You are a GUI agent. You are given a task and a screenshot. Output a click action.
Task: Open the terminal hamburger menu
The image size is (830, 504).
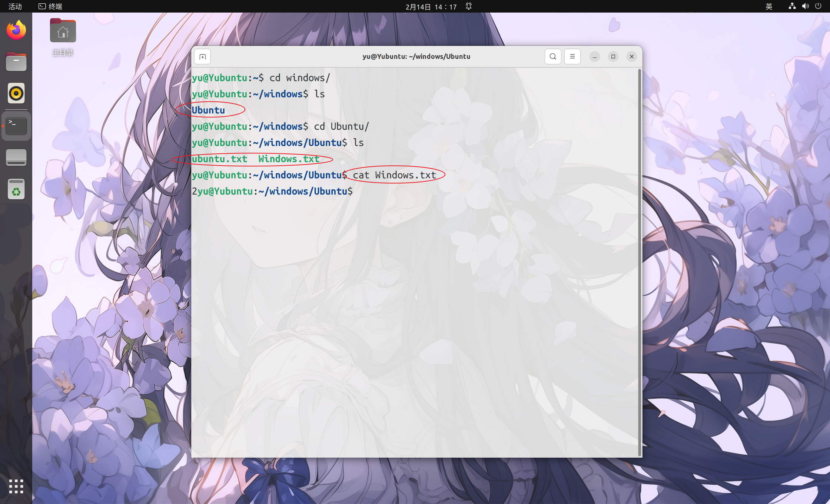coord(572,57)
